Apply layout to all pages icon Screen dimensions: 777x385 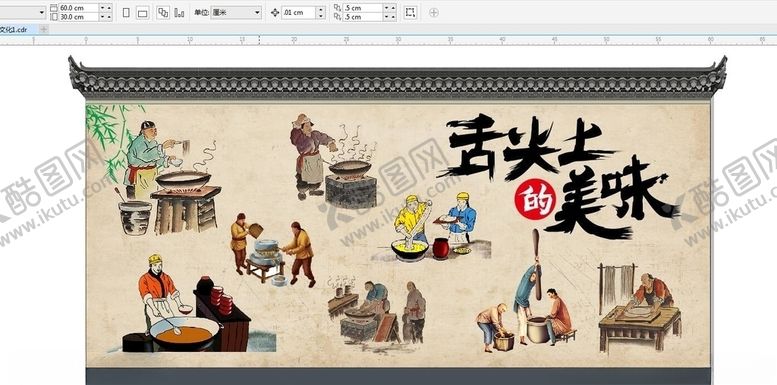pyautogui.click(x=163, y=12)
